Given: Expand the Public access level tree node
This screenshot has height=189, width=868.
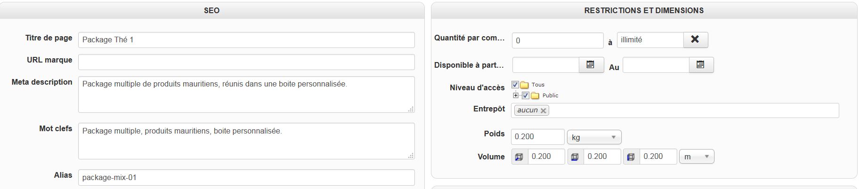Looking at the screenshot, I should [x=516, y=95].
